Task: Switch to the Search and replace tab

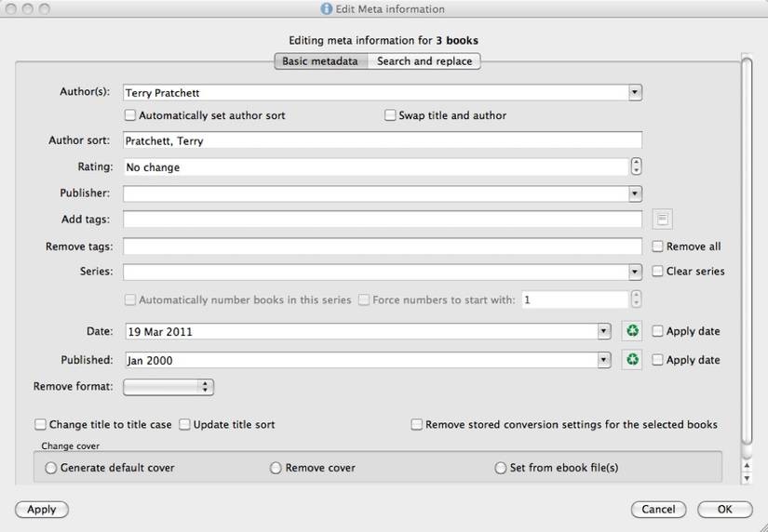Action: tap(424, 61)
